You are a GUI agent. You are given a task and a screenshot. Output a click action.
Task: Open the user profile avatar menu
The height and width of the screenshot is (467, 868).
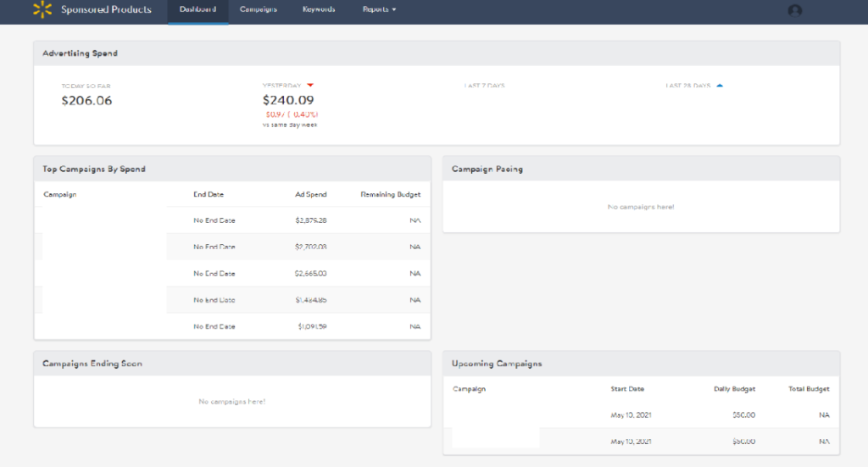click(x=794, y=11)
